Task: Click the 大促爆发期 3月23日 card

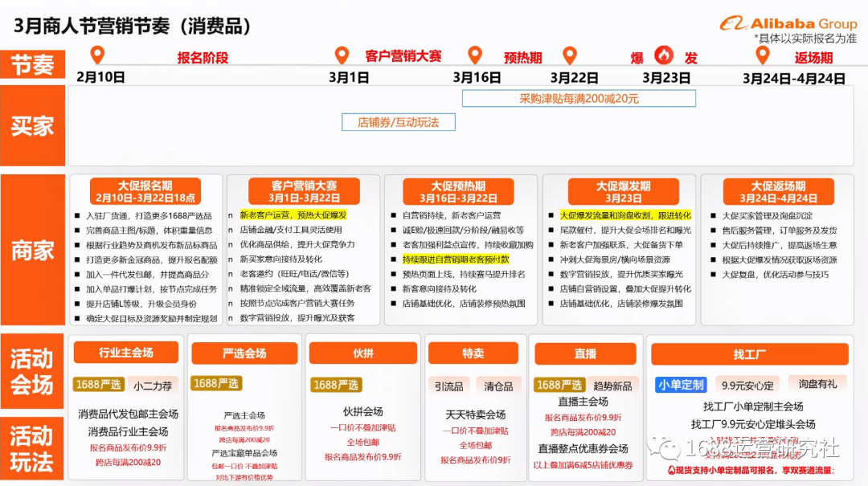Action: tap(624, 191)
